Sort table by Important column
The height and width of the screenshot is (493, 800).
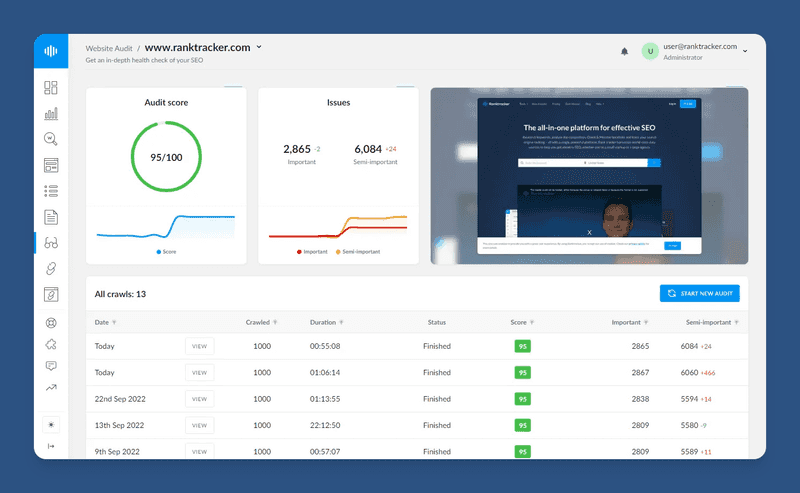tap(630, 323)
